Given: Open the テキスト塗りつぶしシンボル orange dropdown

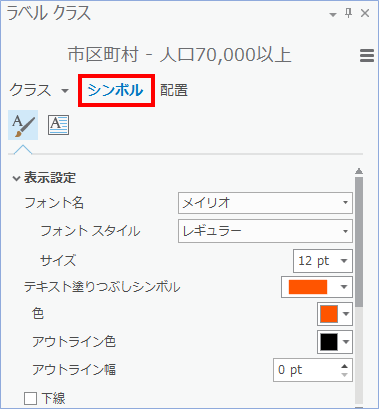Looking at the screenshot, I should click(x=317, y=287).
